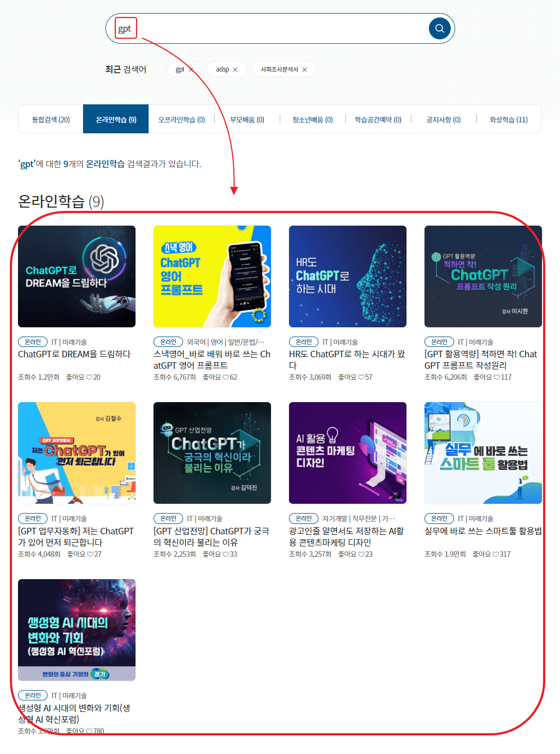The height and width of the screenshot is (754, 560).
Task: Open thumbnail for 스낵영어 ChatGPT 영어 프롬프트
Action: [212, 276]
